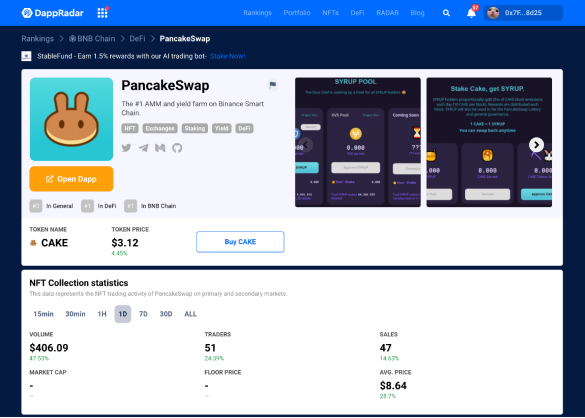Open the notifications bell

click(472, 13)
